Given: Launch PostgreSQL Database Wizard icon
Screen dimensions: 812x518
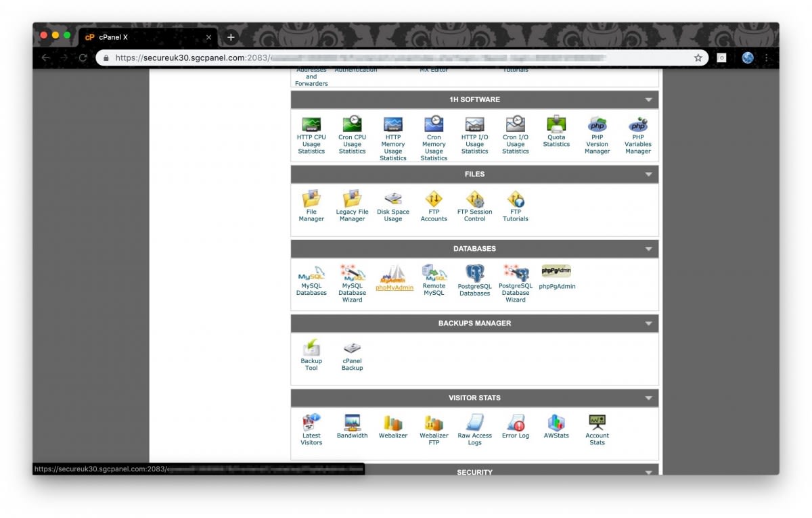Looking at the screenshot, I should click(516, 273).
